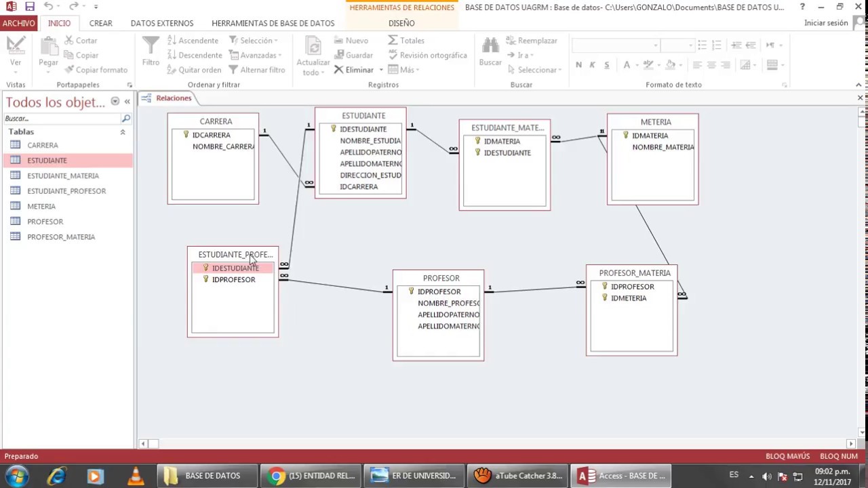Open the Seleccionar dropdown
Viewport: 868px width, 488px height.
534,70
